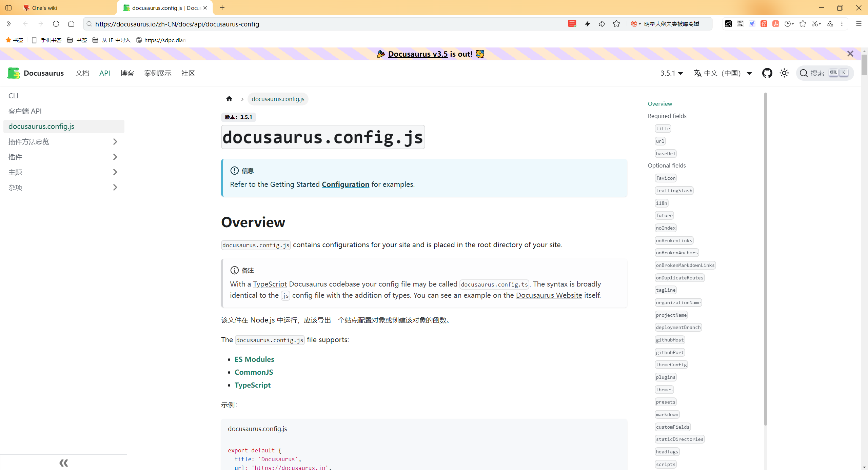Select the API navbar item

(x=105, y=73)
